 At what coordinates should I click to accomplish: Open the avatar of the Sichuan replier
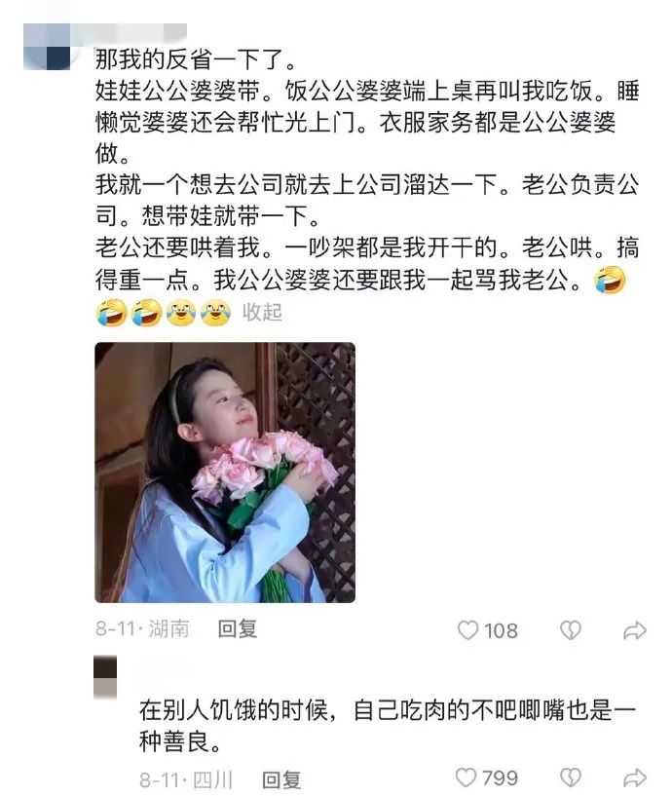105,677
